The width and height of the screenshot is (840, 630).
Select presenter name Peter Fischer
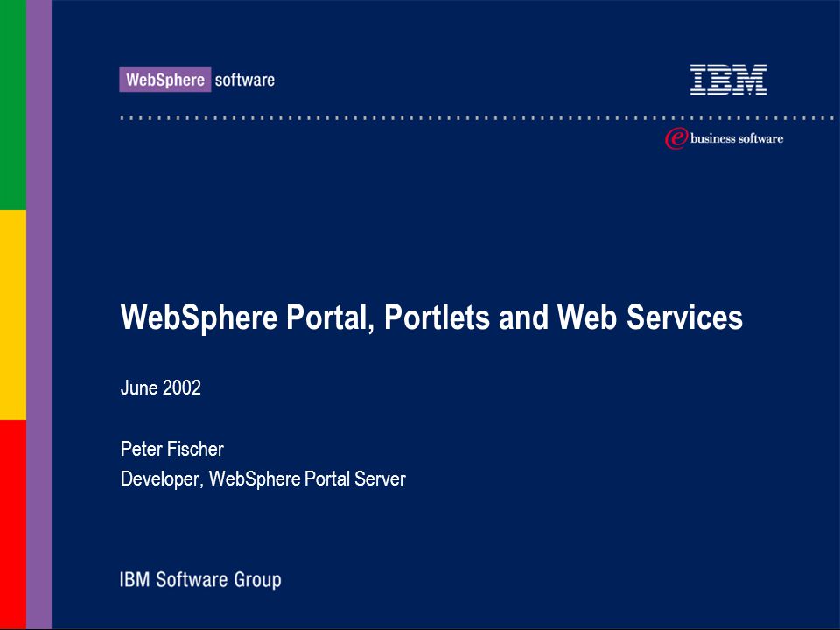[172, 449]
